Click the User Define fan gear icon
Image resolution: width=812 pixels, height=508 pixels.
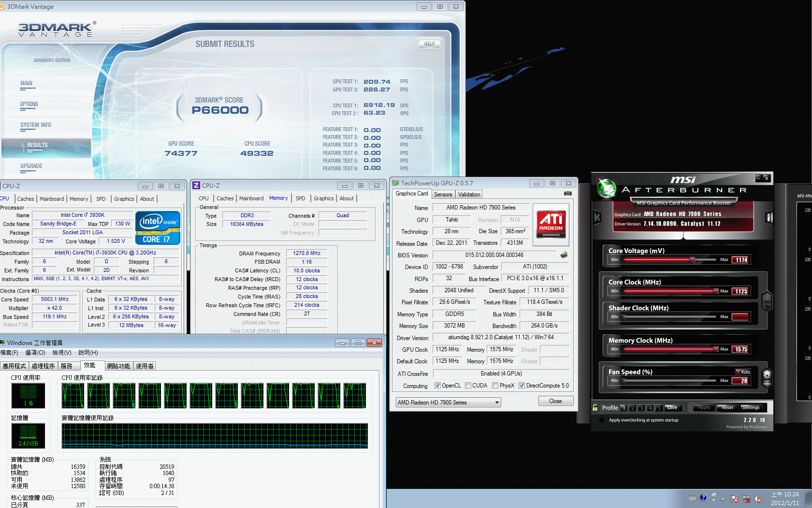[767, 377]
